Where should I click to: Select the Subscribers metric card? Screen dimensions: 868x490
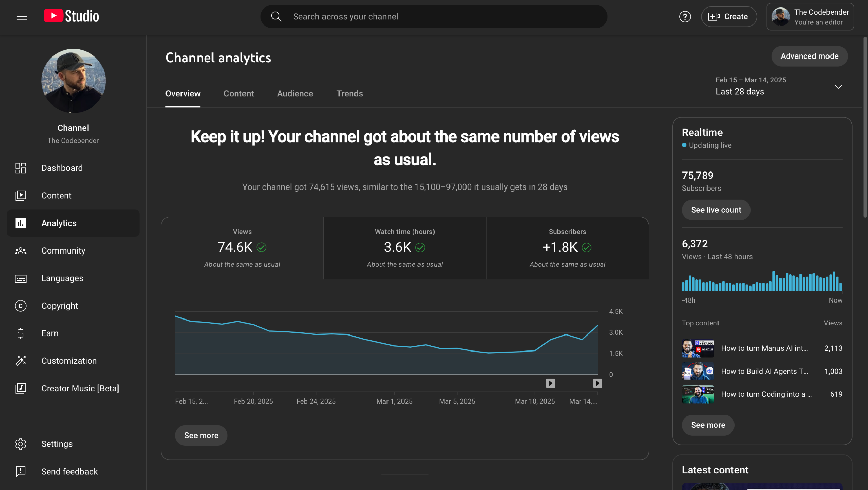point(567,248)
